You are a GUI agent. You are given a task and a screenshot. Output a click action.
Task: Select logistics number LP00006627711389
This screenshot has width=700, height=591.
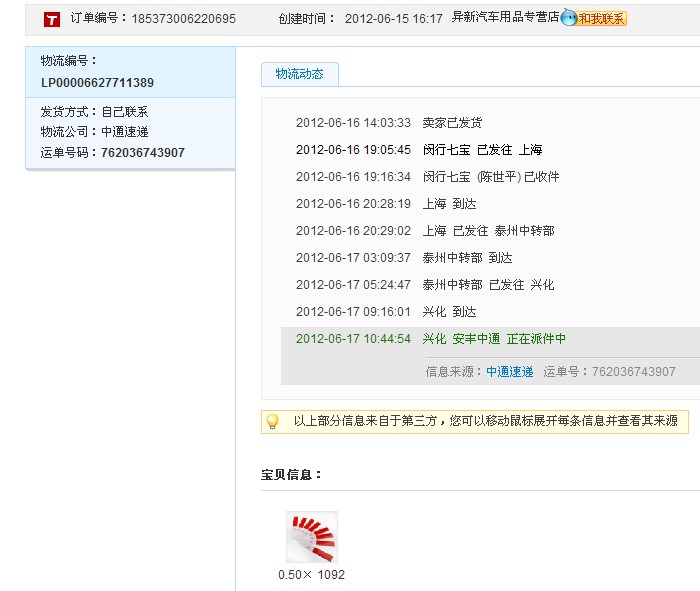[x=97, y=83]
